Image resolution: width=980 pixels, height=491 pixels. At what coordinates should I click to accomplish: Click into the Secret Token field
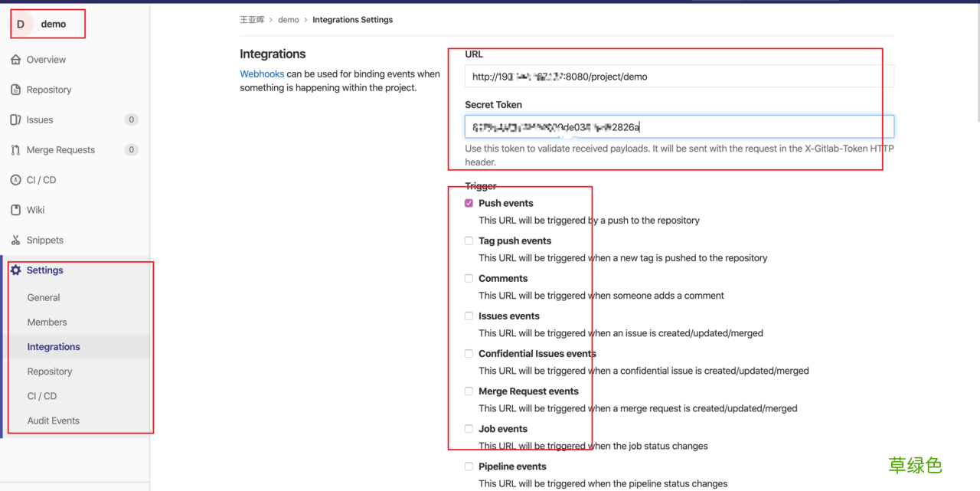pyautogui.click(x=679, y=127)
